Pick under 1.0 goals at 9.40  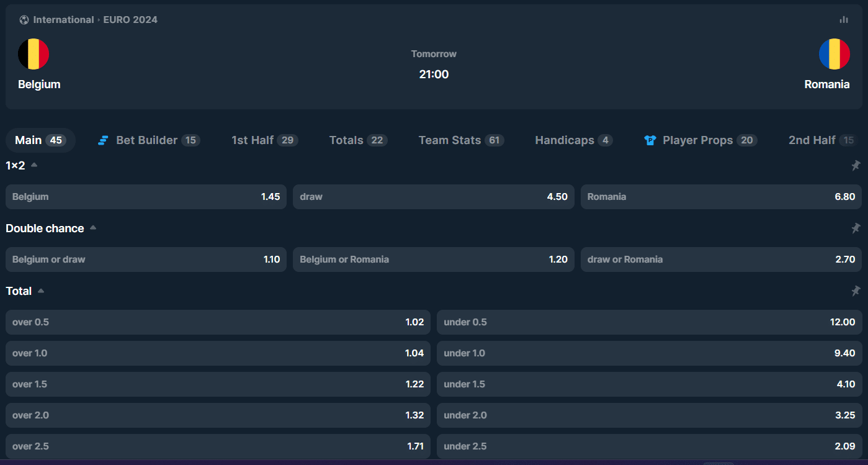tap(649, 353)
